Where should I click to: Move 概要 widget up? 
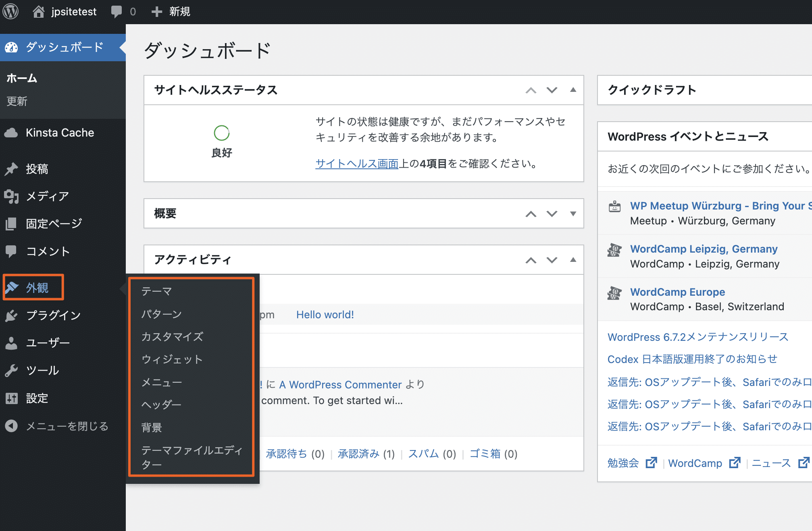pos(531,214)
